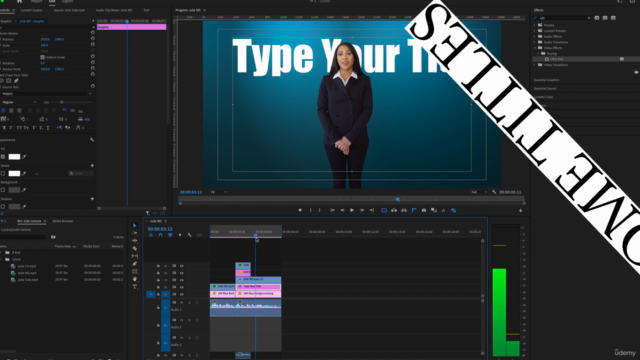Select Julie MS.mp4 in project bin
Viewport: 640px width, 360px height.
click(x=27, y=273)
